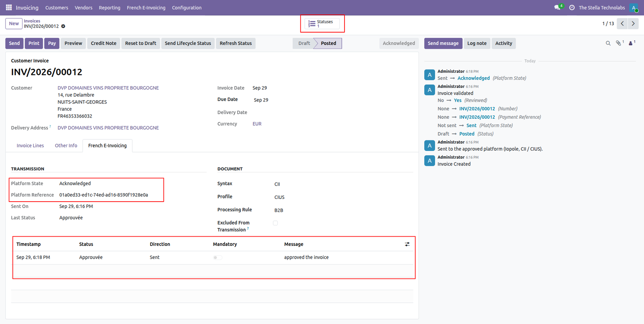Open the user avatar menu
The image size is (644, 324).
click(634, 8)
